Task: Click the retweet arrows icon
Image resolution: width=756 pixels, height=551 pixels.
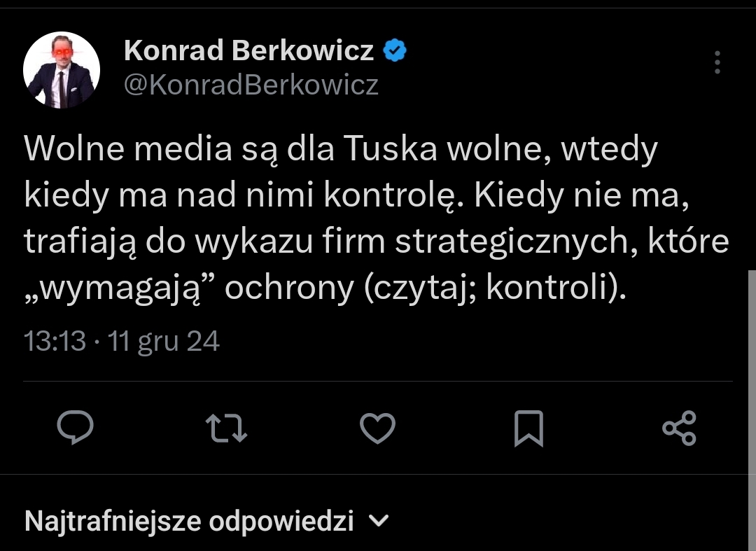Action: click(226, 427)
